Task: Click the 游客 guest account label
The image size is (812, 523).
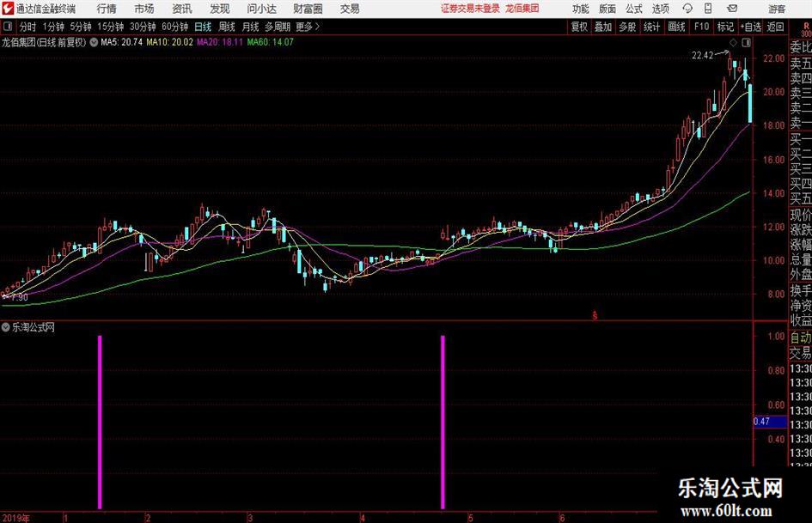Action: pyautogui.click(x=777, y=9)
